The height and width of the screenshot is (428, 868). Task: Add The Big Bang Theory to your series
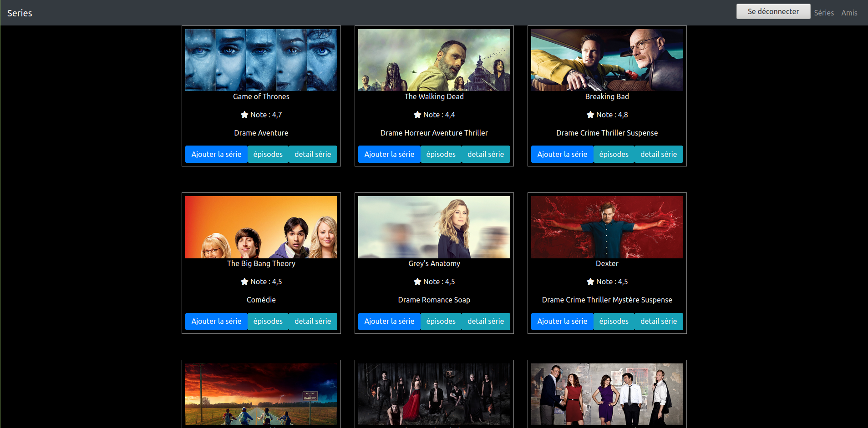(216, 321)
